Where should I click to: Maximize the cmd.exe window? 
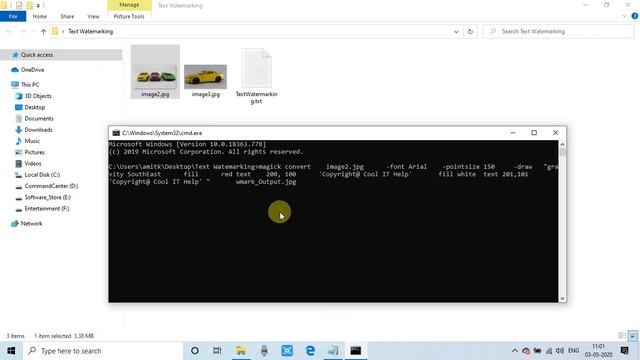[x=534, y=133]
